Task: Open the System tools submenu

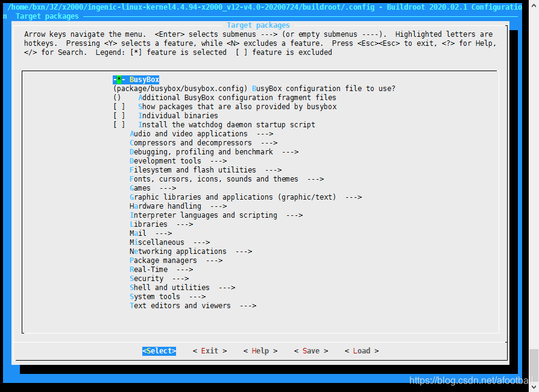Action: coord(168,296)
